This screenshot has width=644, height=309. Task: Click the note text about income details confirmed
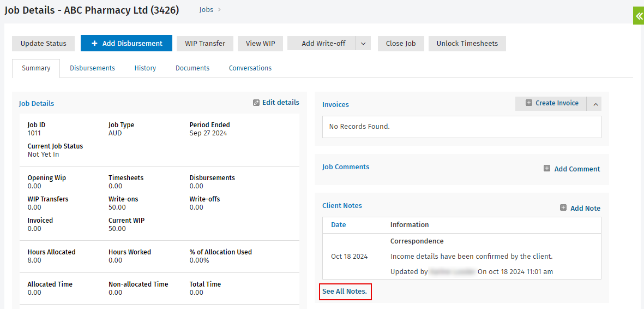click(472, 257)
